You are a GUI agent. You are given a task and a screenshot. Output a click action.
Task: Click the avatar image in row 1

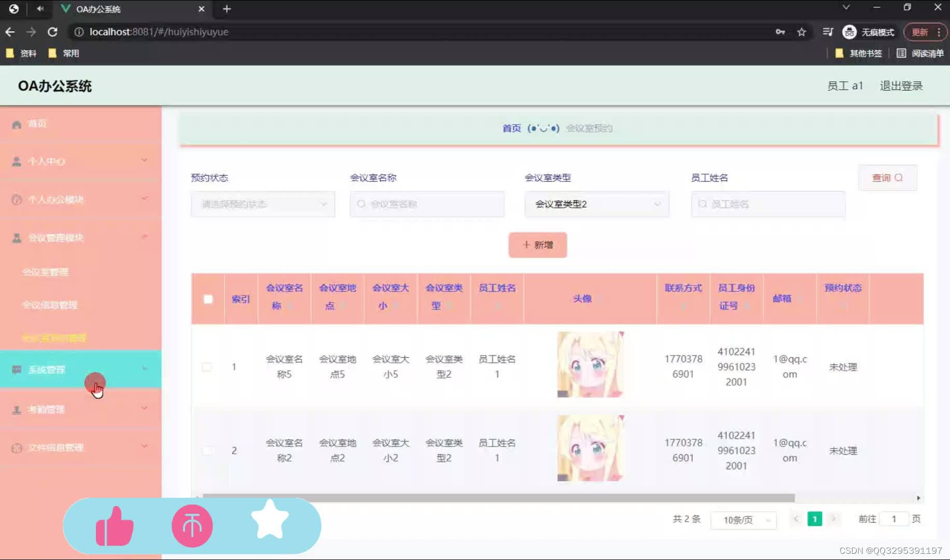590,365
